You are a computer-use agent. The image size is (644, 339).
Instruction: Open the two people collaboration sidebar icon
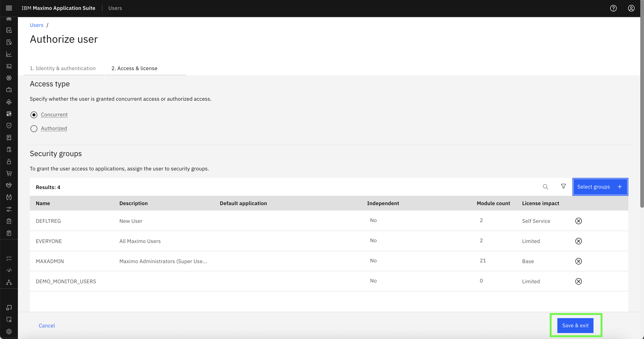(9, 197)
